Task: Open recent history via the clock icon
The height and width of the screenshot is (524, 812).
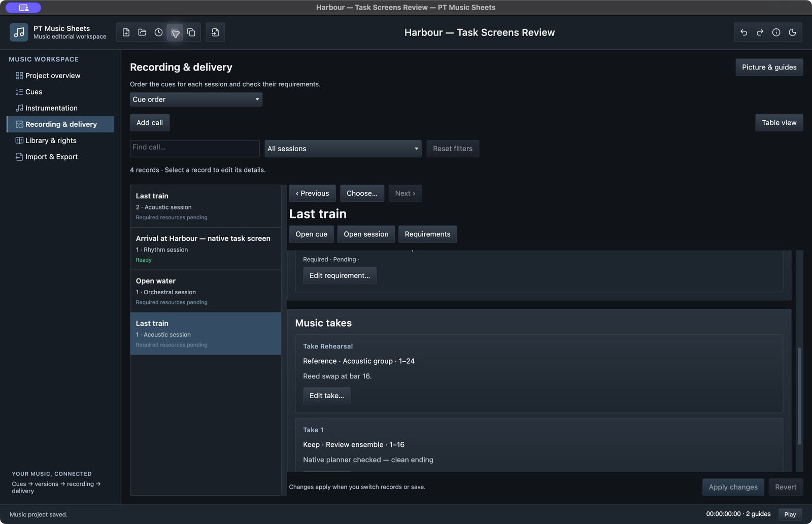Action: (158, 32)
